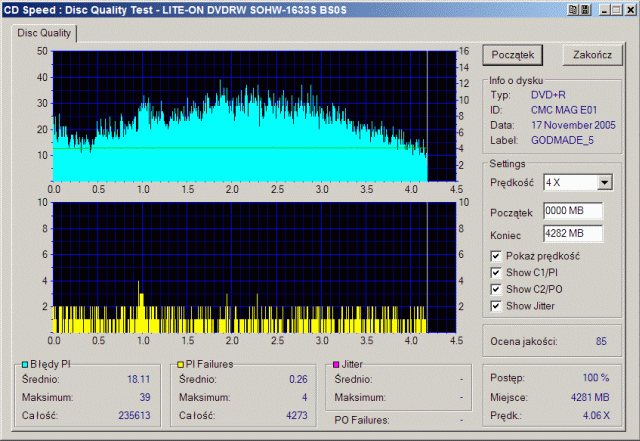Click the PI errors total 235613
640x441 pixels.
tap(134, 415)
